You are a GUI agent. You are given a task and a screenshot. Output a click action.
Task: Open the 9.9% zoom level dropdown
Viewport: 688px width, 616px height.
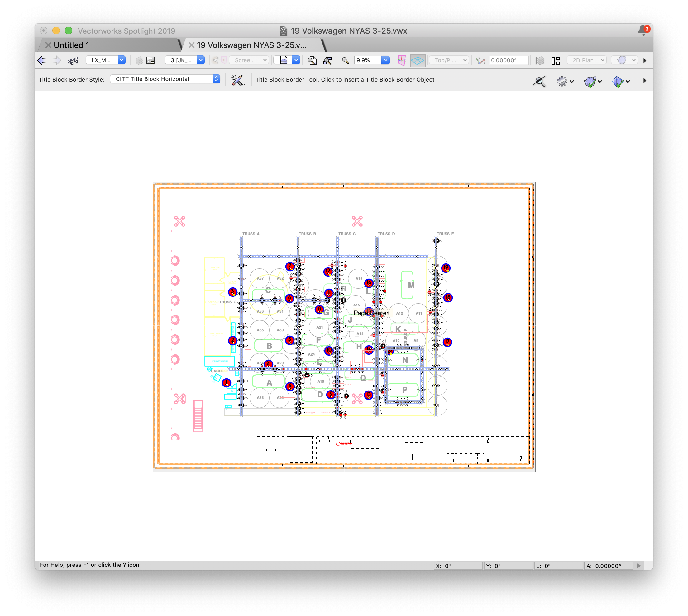tap(385, 60)
